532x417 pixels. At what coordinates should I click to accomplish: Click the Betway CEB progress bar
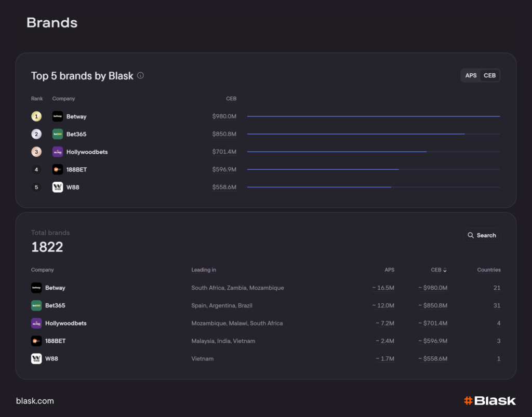point(373,116)
